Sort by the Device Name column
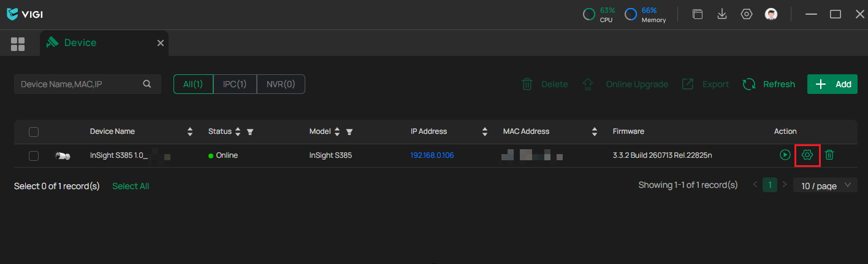The width and height of the screenshot is (868, 264). [190, 131]
